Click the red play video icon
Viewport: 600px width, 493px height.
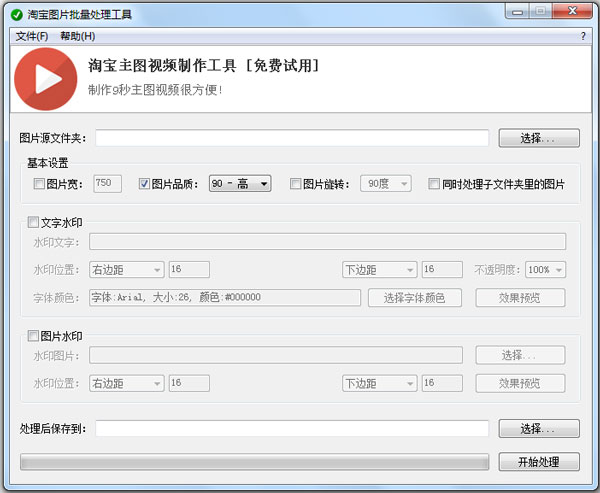[x=46, y=80]
